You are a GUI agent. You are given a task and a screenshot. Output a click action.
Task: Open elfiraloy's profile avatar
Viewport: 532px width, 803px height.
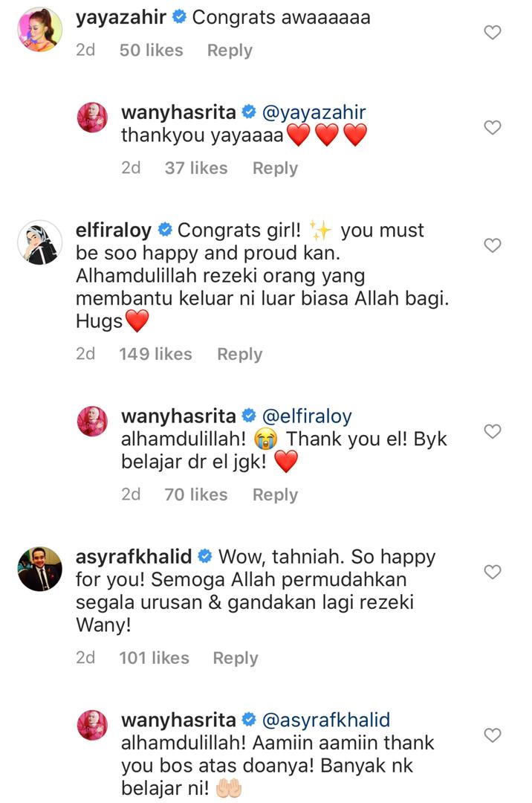40,242
